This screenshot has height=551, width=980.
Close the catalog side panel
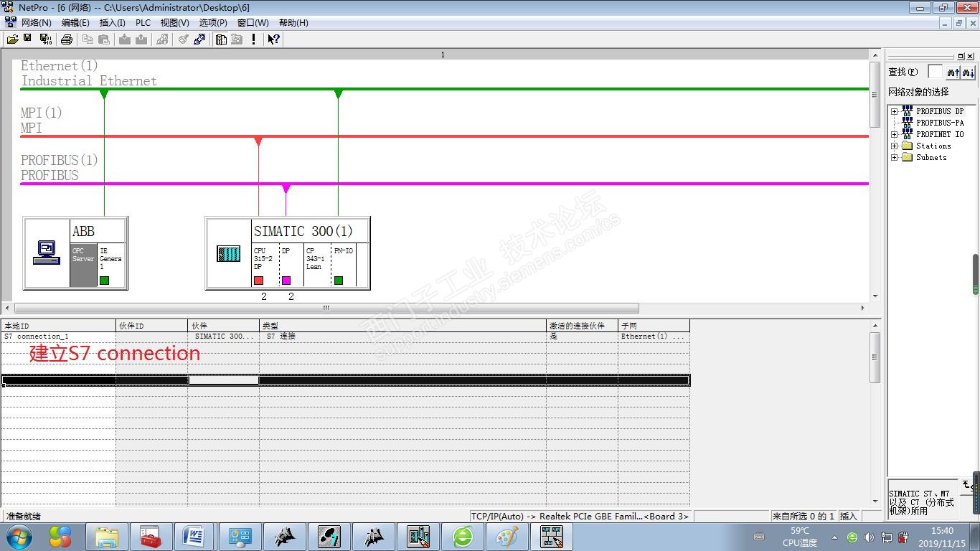tap(971, 56)
